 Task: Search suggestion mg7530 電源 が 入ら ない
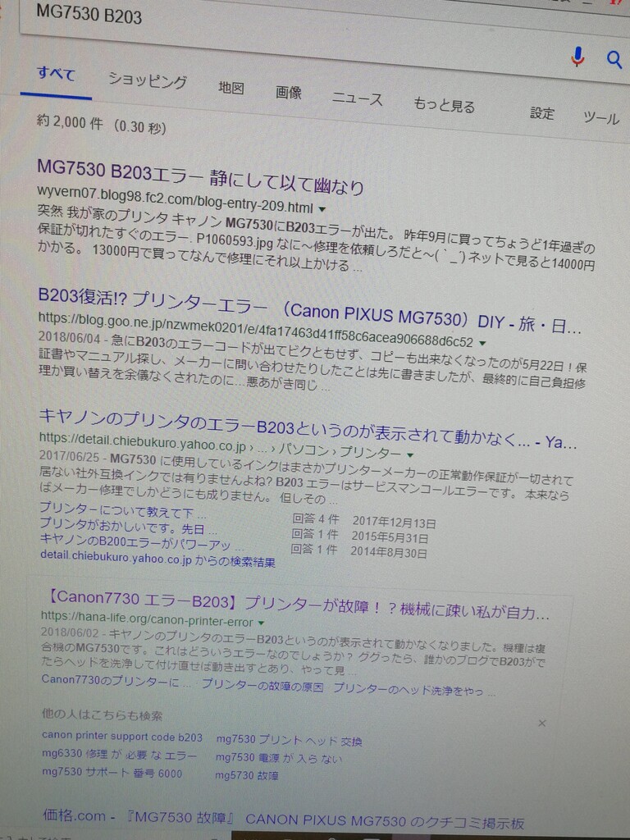pos(279,758)
